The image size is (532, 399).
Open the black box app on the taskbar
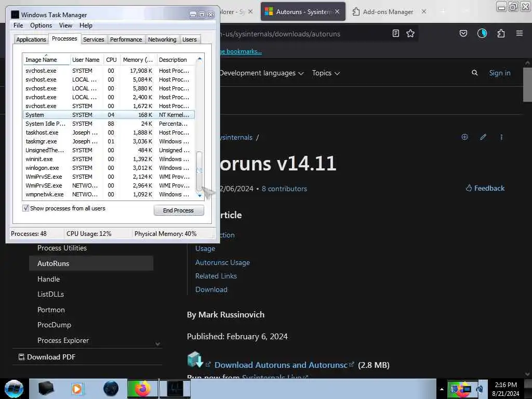click(x=46, y=389)
